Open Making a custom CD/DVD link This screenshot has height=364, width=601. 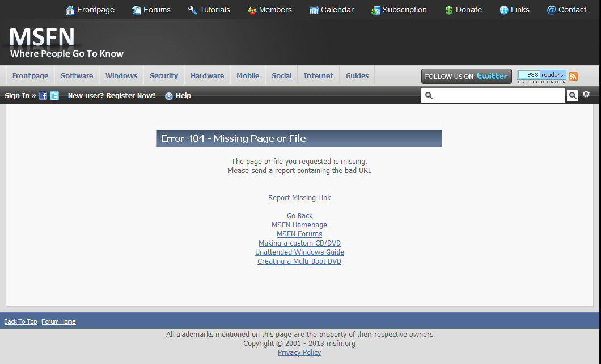click(x=299, y=243)
